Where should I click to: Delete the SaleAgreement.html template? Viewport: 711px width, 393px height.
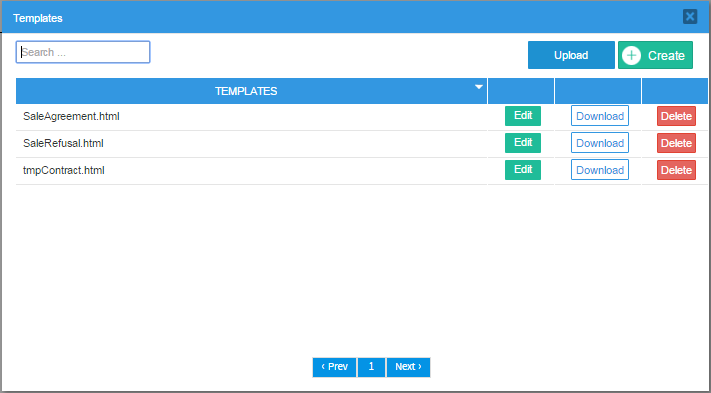(676, 116)
